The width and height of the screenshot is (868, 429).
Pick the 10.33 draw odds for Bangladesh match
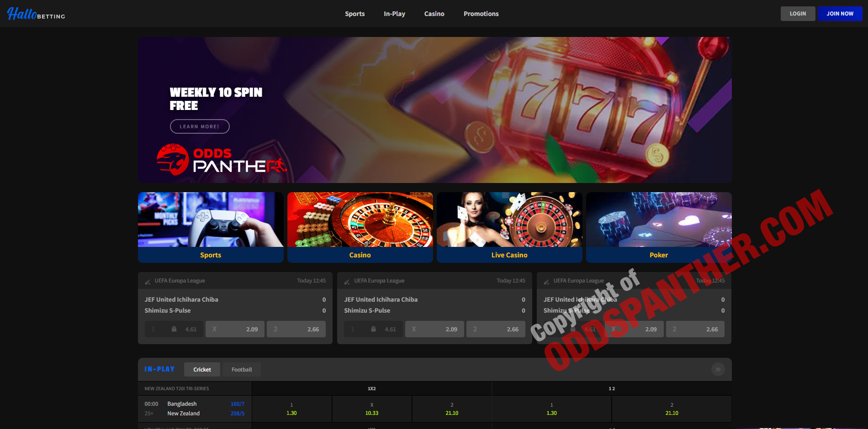372,409
